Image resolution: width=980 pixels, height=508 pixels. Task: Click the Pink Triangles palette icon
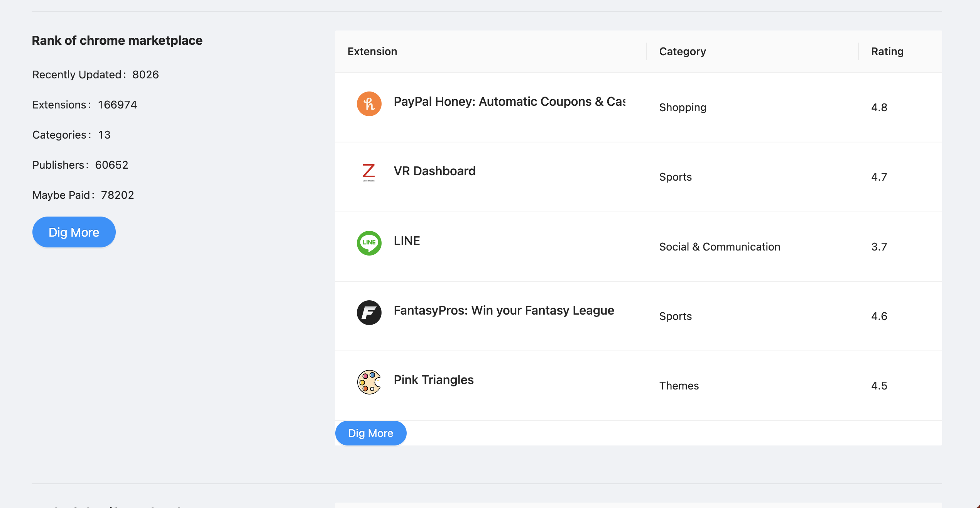pyautogui.click(x=369, y=382)
